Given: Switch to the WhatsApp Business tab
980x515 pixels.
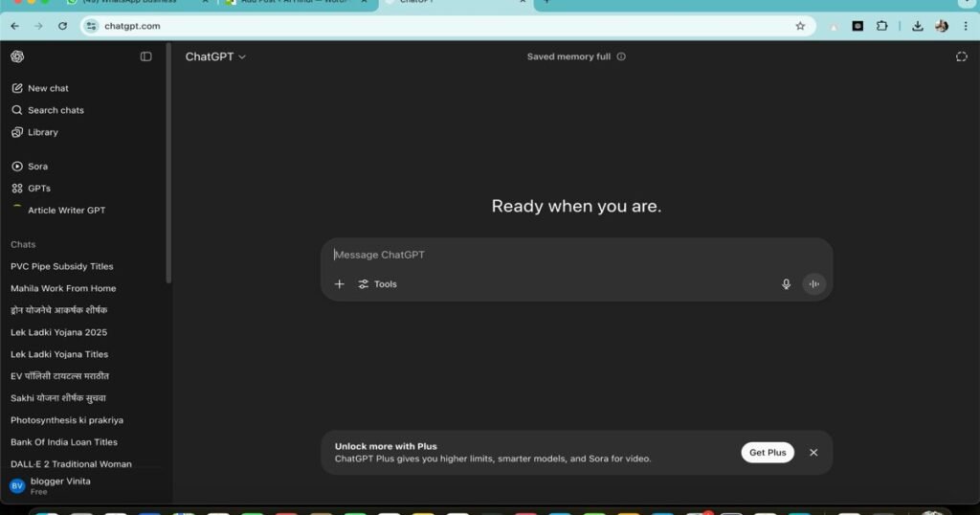Looking at the screenshot, I should (x=138, y=3).
